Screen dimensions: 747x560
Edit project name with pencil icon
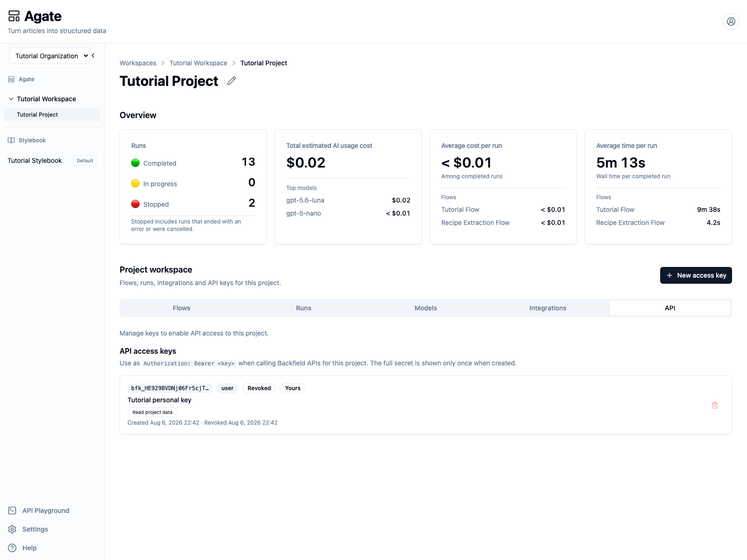[x=232, y=81]
